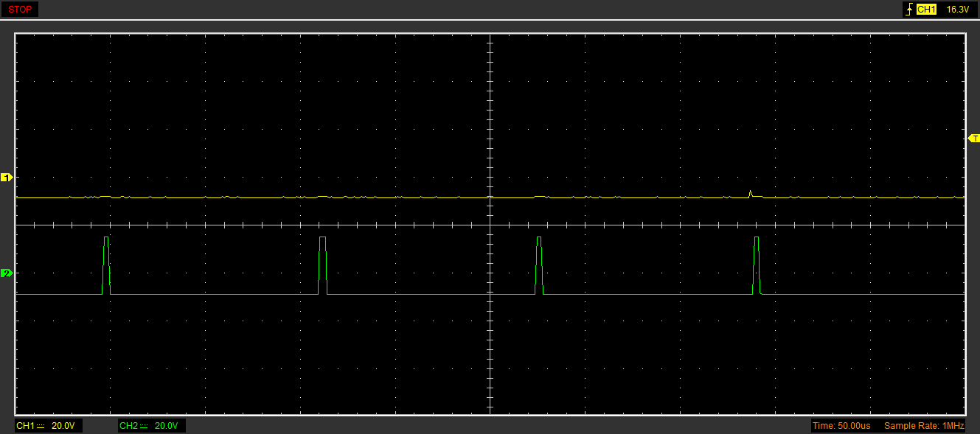Open the CH1 20.0V scale setting
The height and width of the screenshot is (434, 980).
tap(63, 426)
